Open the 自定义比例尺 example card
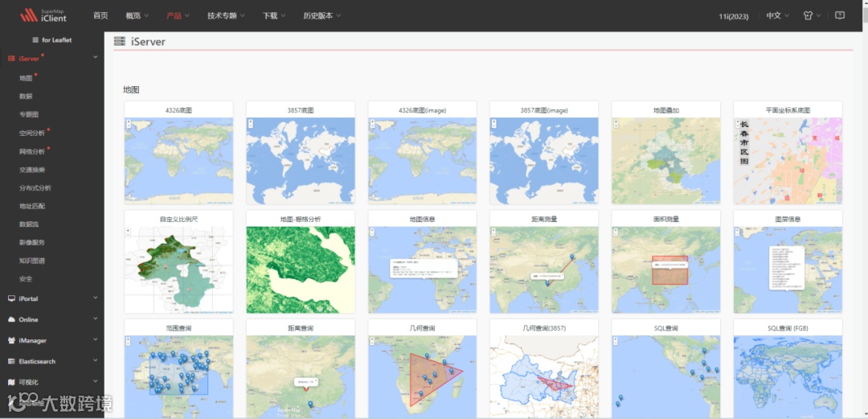Screen dimensions: 868x419 click(x=178, y=261)
